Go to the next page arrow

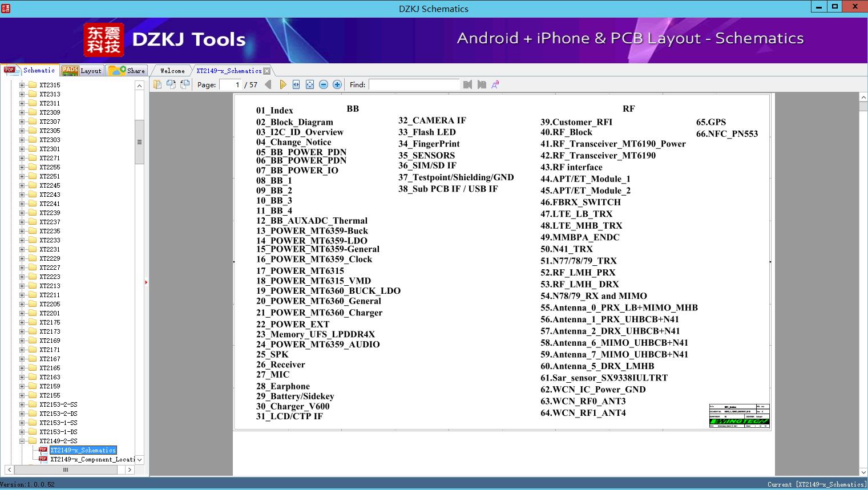tap(282, 84)
